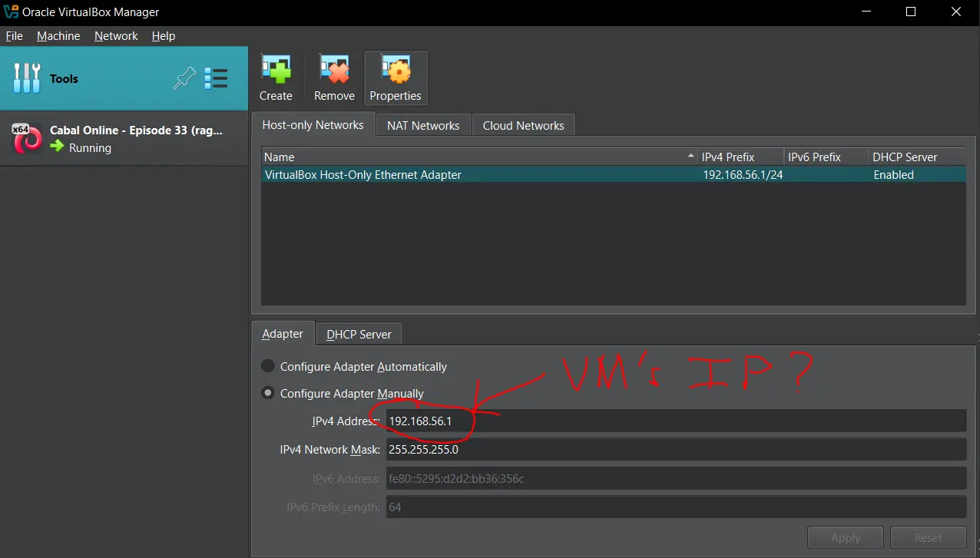Open the DHCP Server tab

click(x=359, y=335)
